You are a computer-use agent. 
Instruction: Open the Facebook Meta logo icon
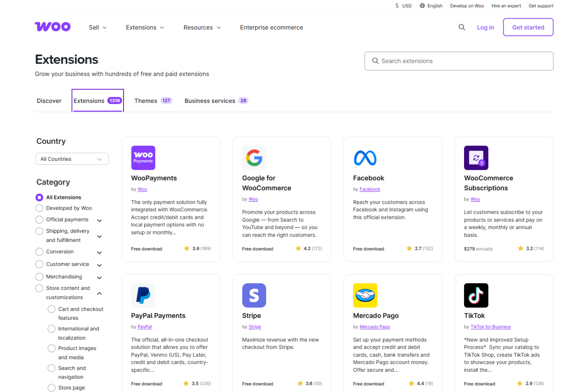(x=365, y=158)
